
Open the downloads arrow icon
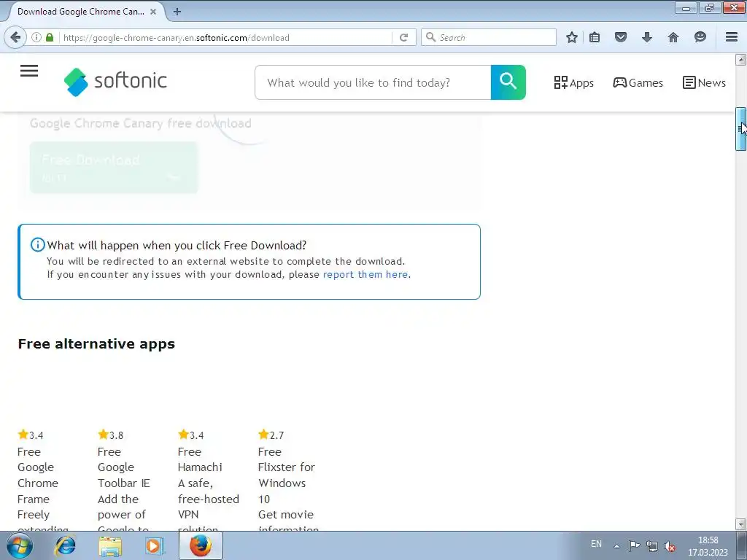tap(646, 37)
